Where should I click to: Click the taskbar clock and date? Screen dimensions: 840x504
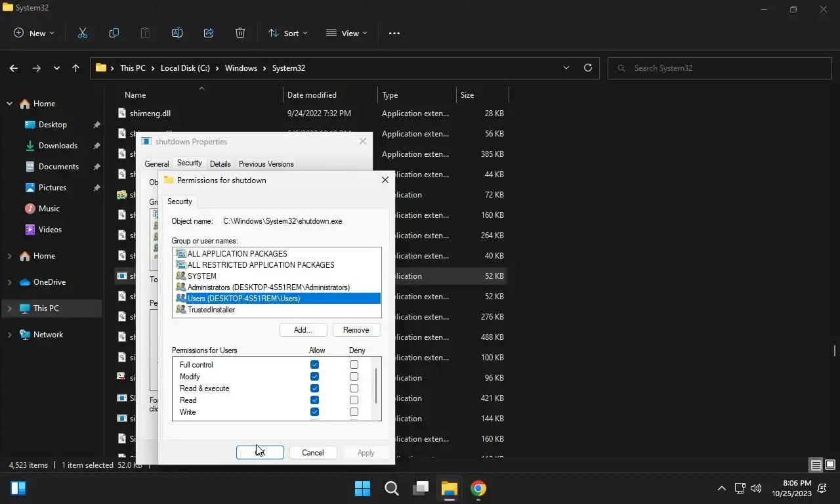click(x=792, y=488)
